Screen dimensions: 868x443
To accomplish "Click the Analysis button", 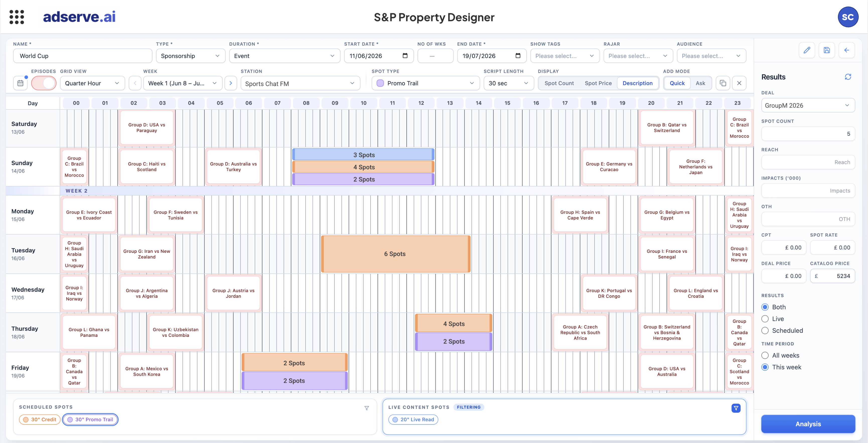I will tap(808, 424).
